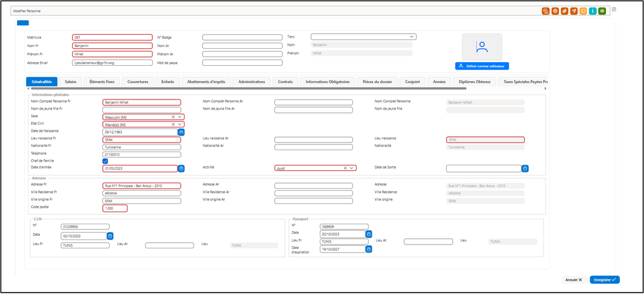Open calendar for Date de Sortie

[x=525, y=168]
